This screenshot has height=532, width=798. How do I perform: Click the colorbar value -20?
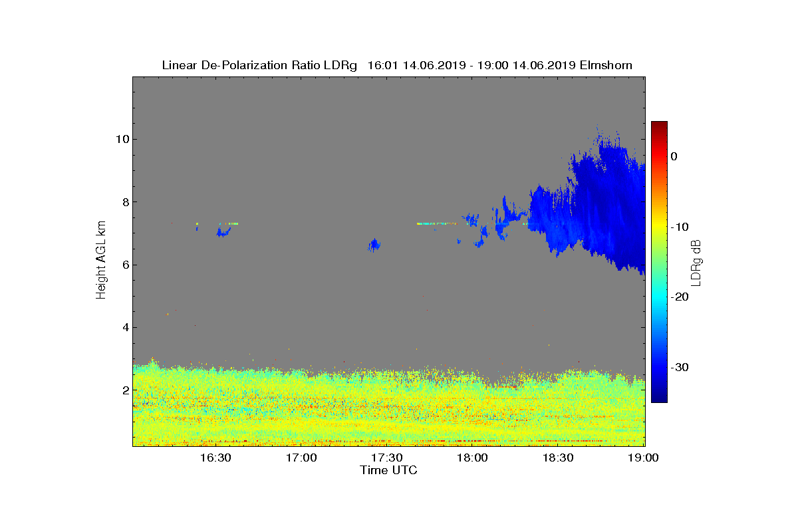pyautogui.click(x=680, y=297)
